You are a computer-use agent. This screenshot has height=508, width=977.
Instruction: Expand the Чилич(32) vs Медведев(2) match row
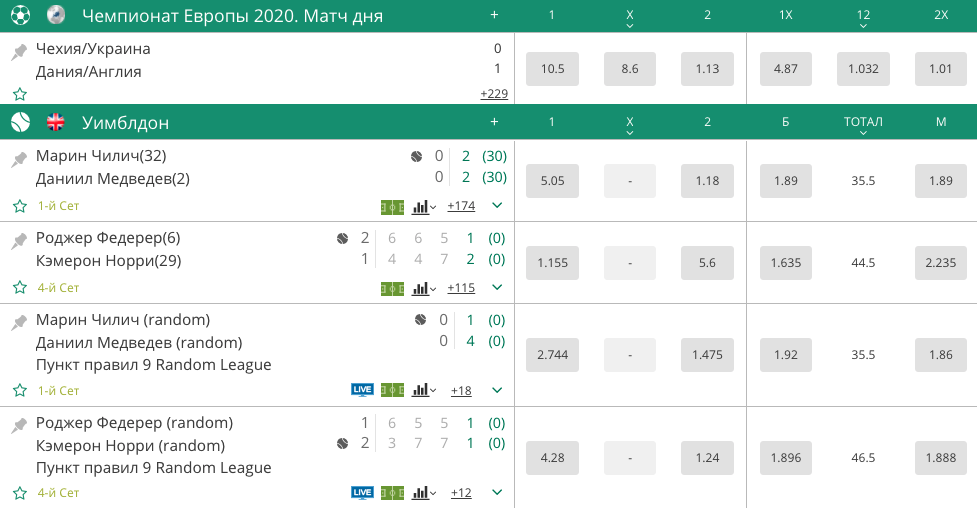click(497, 206)
